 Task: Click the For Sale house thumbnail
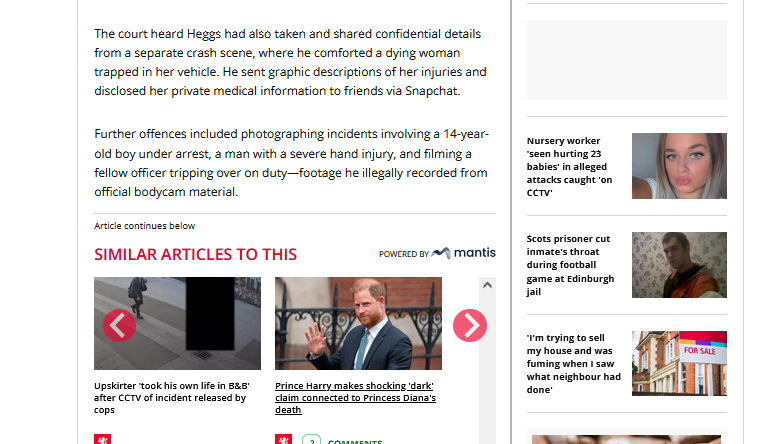pos(679,363)
